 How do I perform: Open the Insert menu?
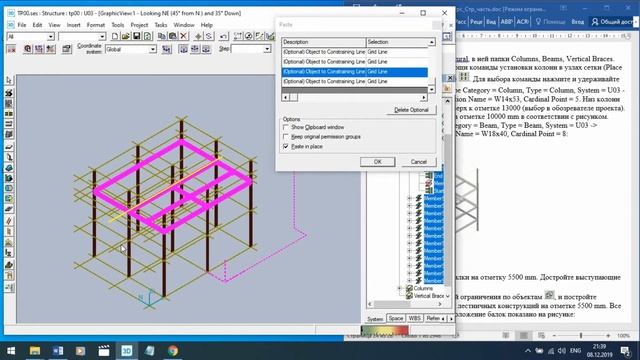tap(73, 25)
